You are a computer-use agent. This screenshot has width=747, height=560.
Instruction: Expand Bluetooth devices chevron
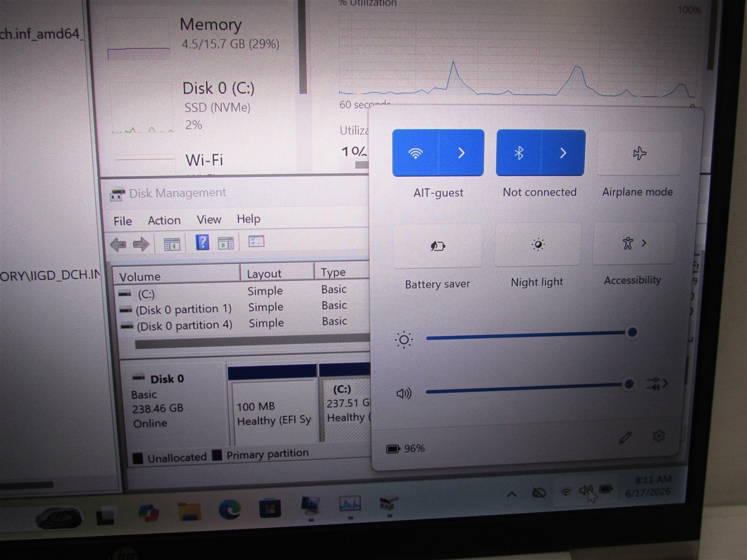tap(563, 153)
